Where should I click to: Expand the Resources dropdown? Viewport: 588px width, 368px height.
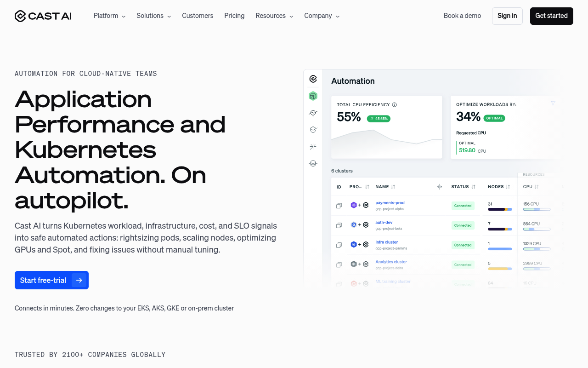coord(274,16)
